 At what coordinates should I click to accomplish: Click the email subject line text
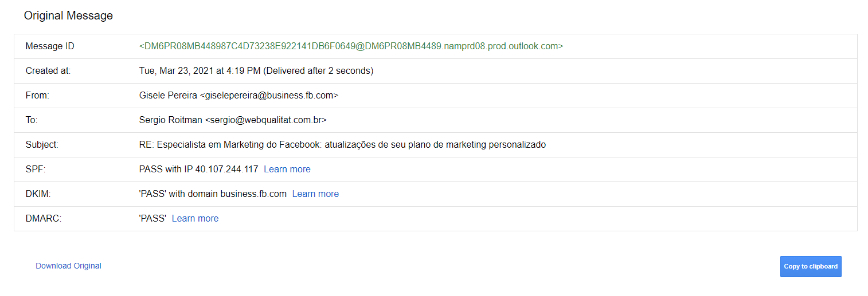point(342,145)
